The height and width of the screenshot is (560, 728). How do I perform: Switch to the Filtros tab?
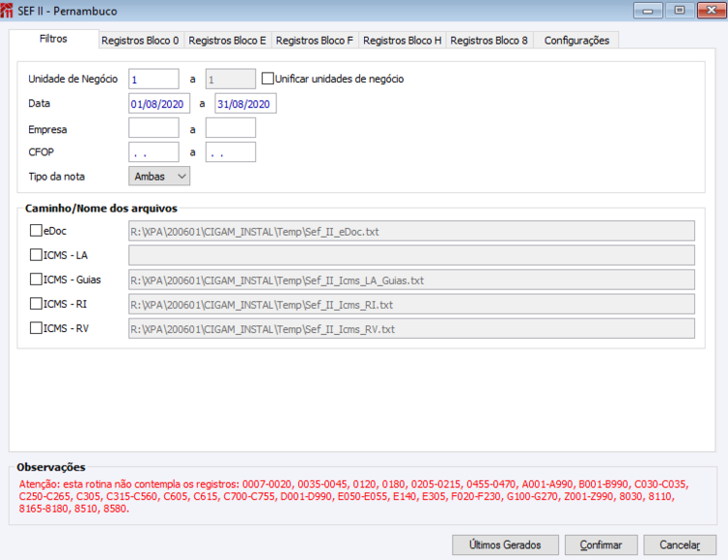click(x=53, y=39)
